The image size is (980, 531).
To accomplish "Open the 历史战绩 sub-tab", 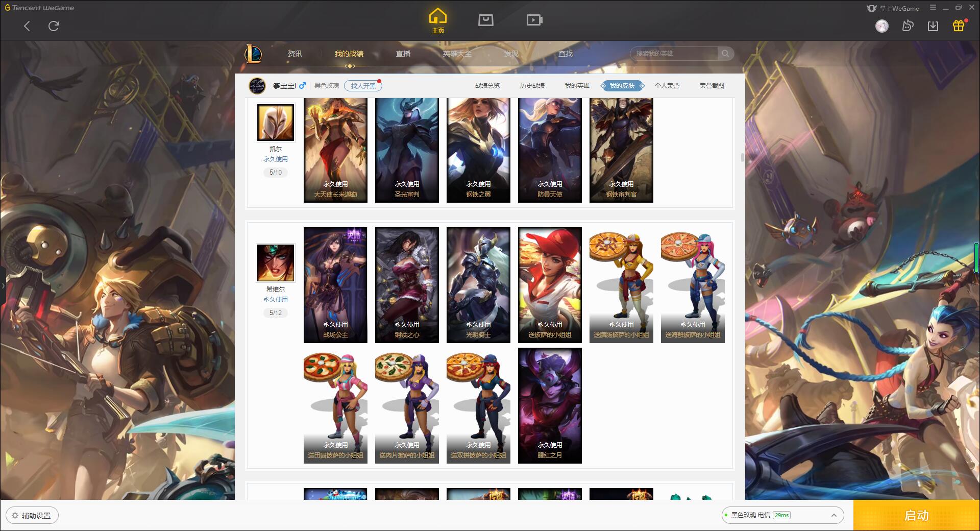I will (x=532, y=86).
